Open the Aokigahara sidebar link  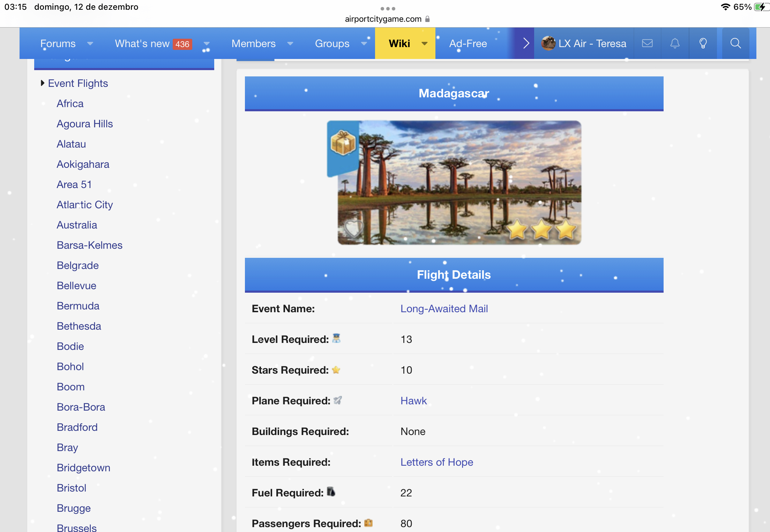click(x=83, y=164)
